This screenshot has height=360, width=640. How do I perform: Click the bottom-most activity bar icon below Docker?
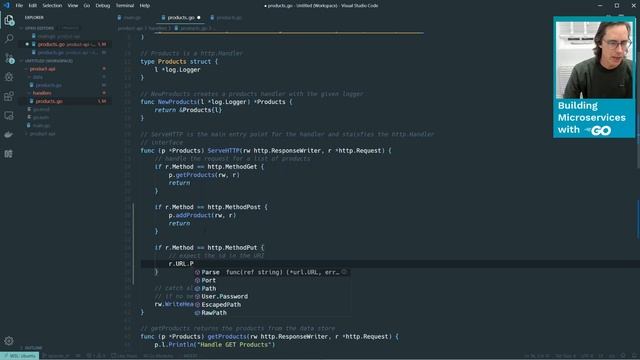click(x=9, y=154)
